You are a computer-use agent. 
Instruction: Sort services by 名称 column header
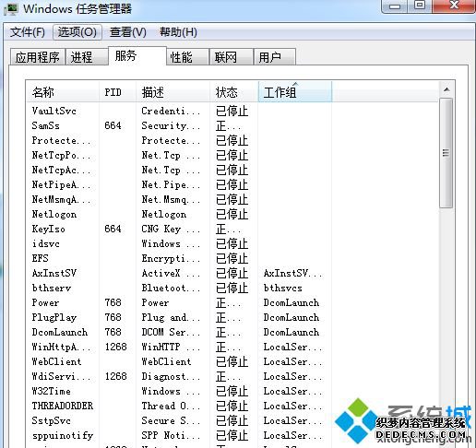pos(63,92)
